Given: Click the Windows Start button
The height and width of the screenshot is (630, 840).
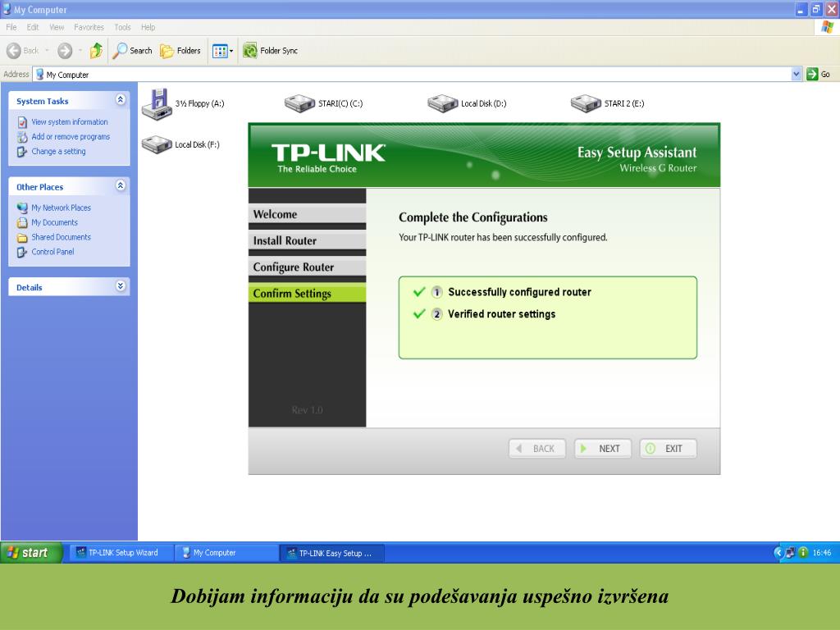Looking at the screenshot, I should [x=31, y=552].
